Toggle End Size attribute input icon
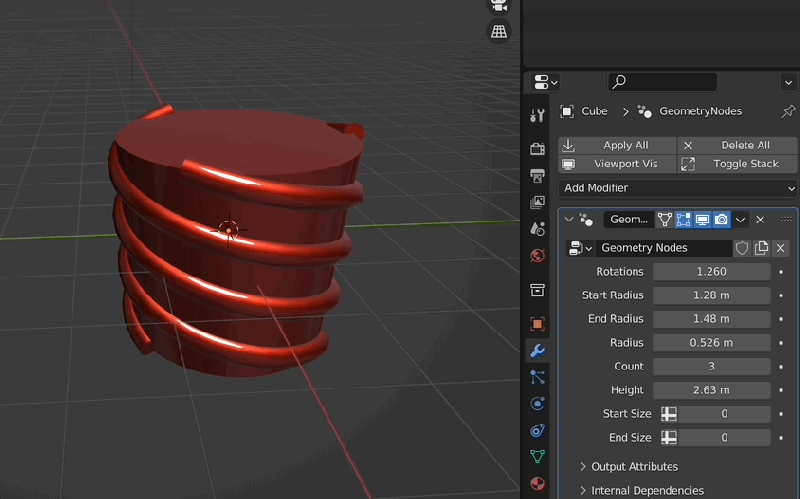This screenshot has height=499, width=800. [x=669, y=438]
